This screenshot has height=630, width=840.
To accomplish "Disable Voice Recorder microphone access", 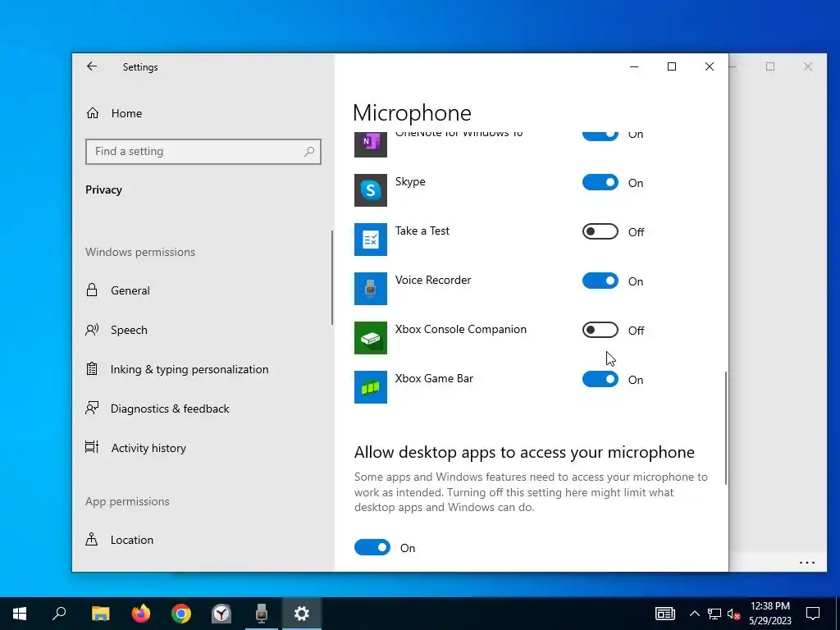I will pos(600,281).
